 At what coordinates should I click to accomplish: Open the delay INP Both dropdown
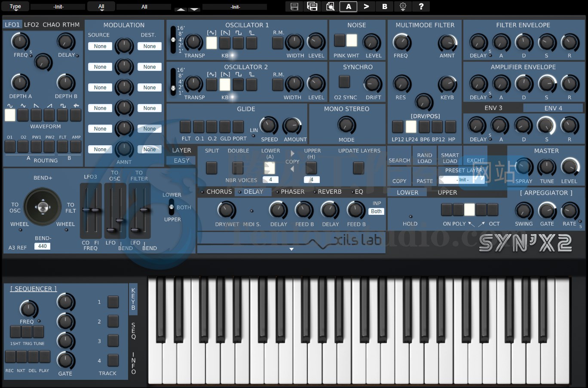[x=376, y=211]
